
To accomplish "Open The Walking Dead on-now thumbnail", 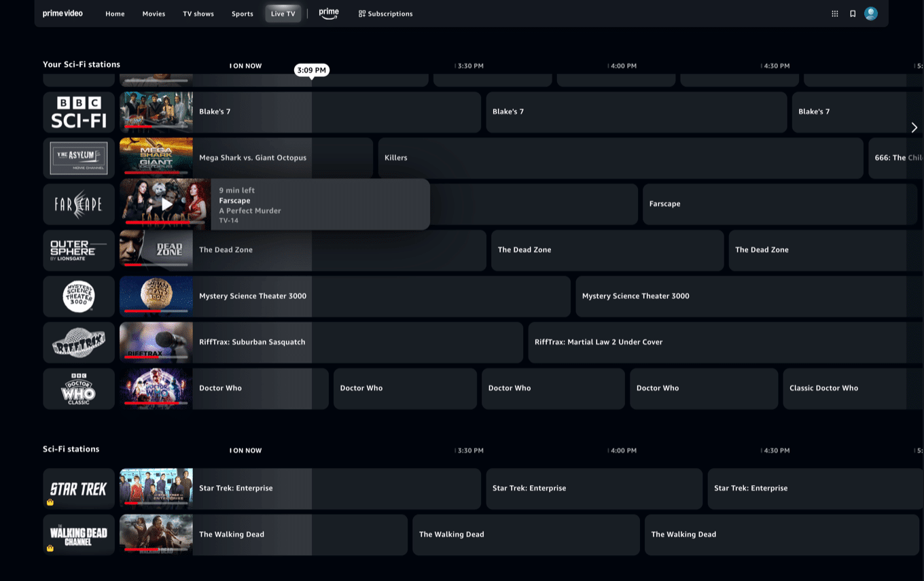I will 156,535.
